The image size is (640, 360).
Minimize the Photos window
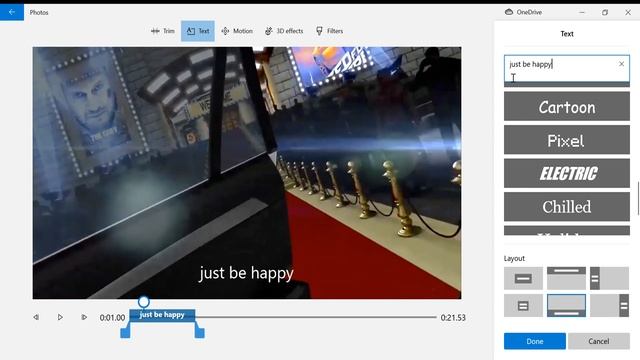(x=582, y=12)
